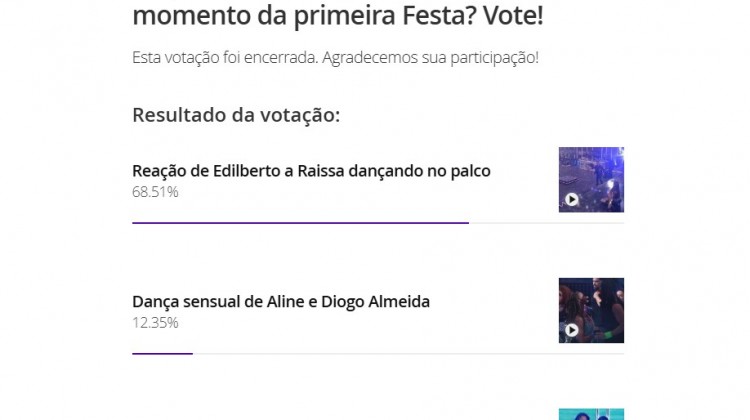Click the 'Resultado da votação:' heading
The image size is (750, 420).
(x=236, y=115)
